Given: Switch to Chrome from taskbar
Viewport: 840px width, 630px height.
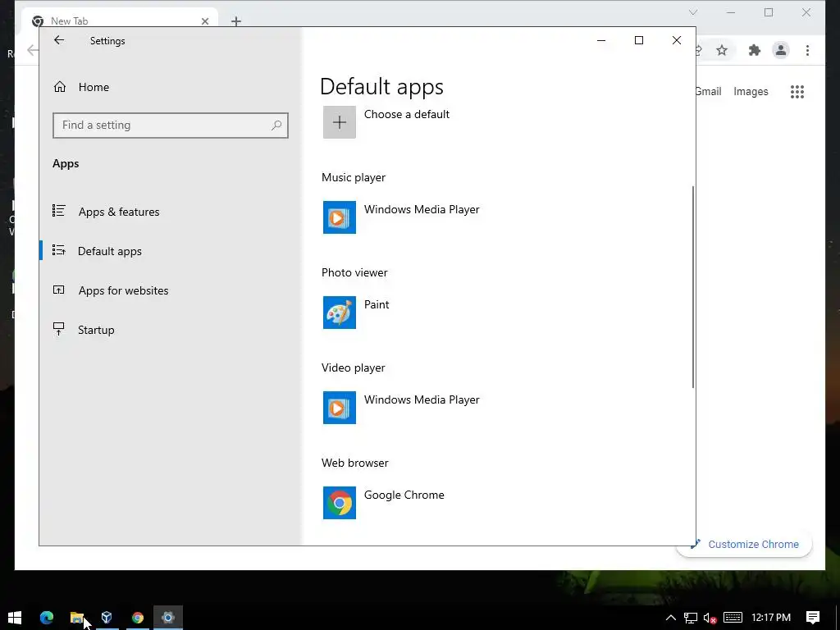Looking at the screenshot, I should (x=138, y=617).
